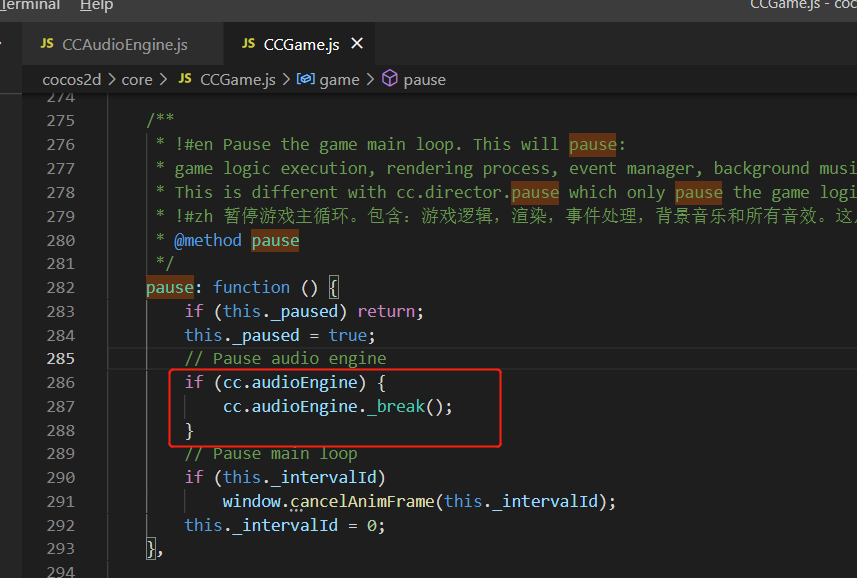Click the game variable symbol icon
857x578 pixels.
click(306, 79)
